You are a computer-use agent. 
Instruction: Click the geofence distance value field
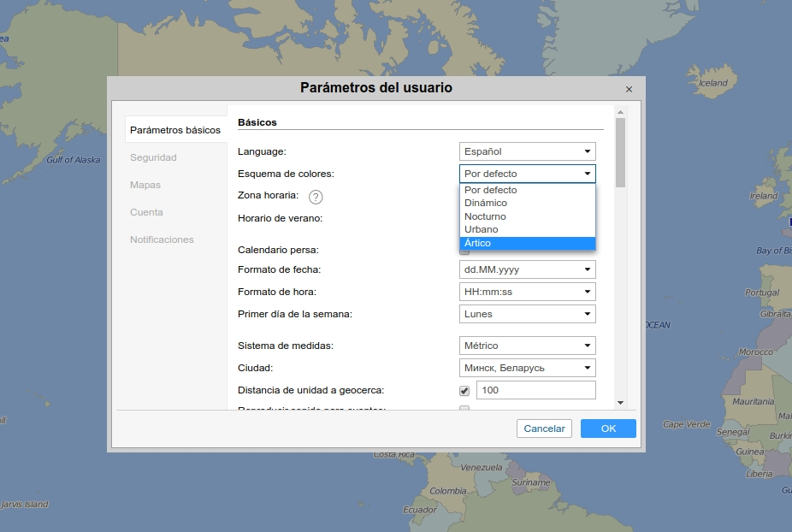(535, 390)
